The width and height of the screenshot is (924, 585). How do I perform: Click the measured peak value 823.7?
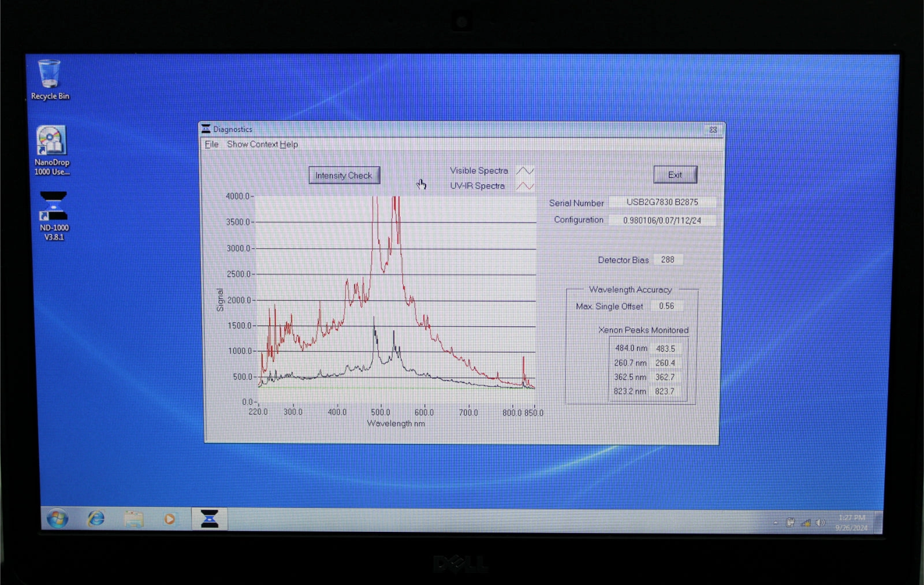[665, 392]
